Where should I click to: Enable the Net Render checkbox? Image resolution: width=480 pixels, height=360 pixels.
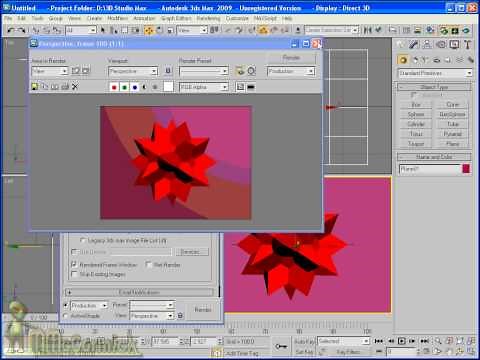pyautogui.click(x=149, y=264)
